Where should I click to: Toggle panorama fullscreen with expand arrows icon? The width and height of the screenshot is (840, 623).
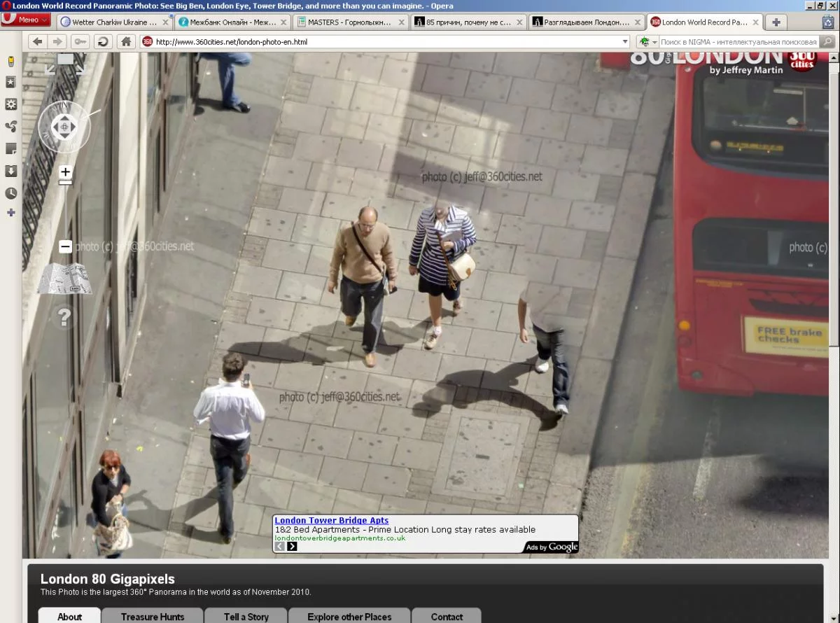[65, 64]
